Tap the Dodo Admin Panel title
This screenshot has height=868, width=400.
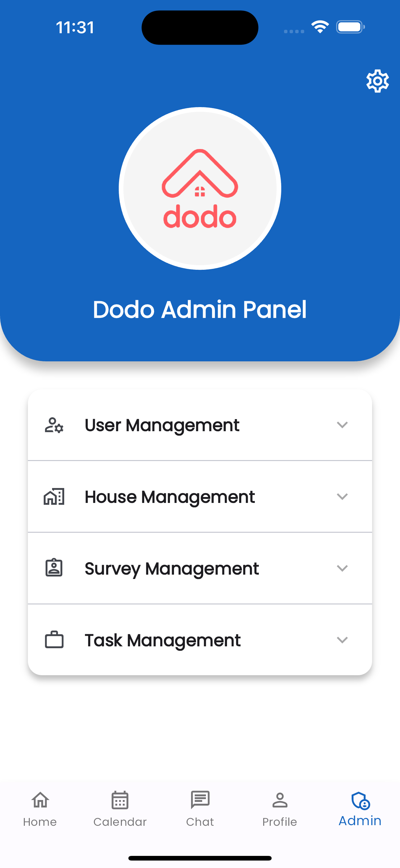coord(200,309)
